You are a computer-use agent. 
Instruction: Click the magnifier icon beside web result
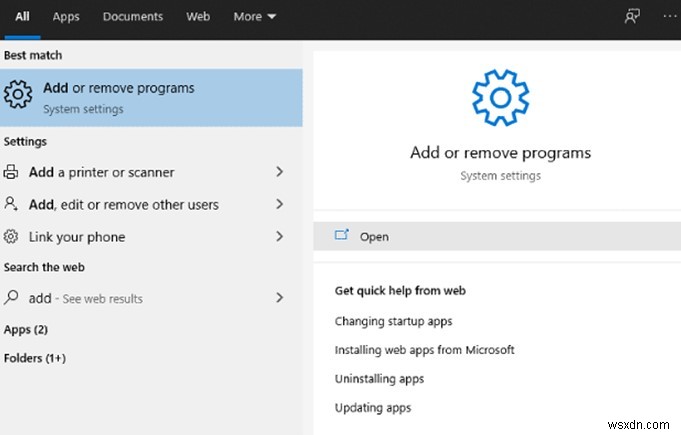[12, 298]
